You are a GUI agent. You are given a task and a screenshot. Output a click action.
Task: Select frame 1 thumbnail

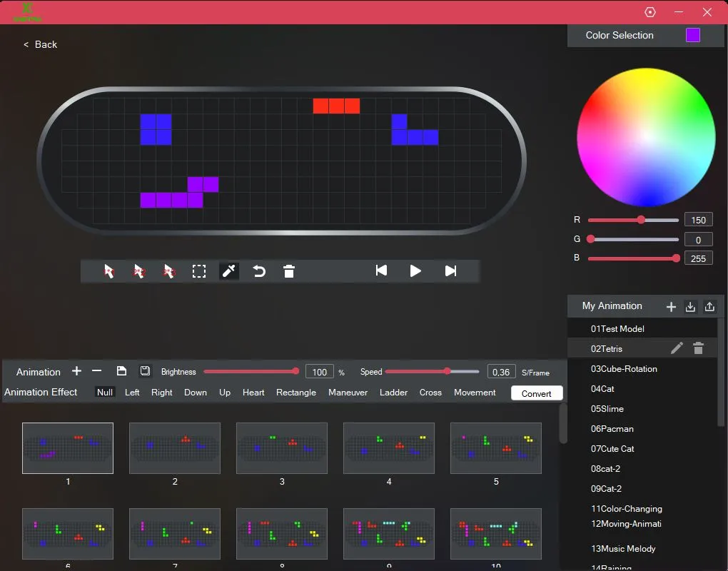[x=68, y=448]
